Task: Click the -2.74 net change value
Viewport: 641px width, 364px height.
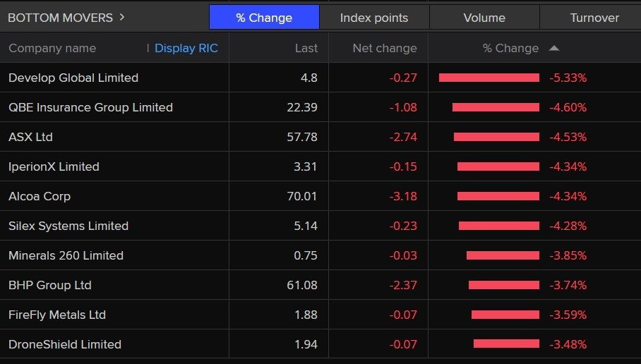Action: 403,137
